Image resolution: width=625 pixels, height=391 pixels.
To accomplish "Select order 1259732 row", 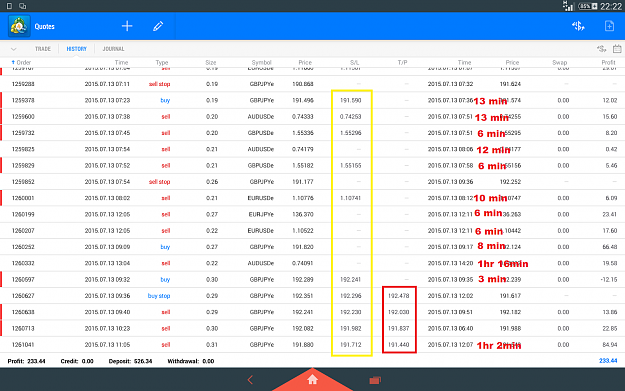I will coord(312,133).
